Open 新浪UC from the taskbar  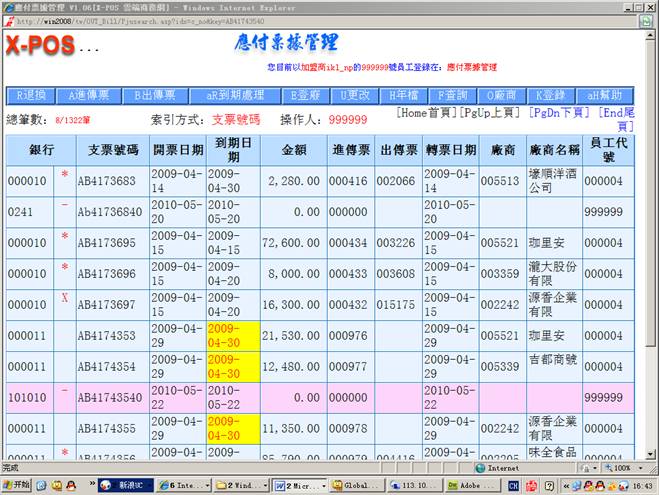[x=124, y=485]
